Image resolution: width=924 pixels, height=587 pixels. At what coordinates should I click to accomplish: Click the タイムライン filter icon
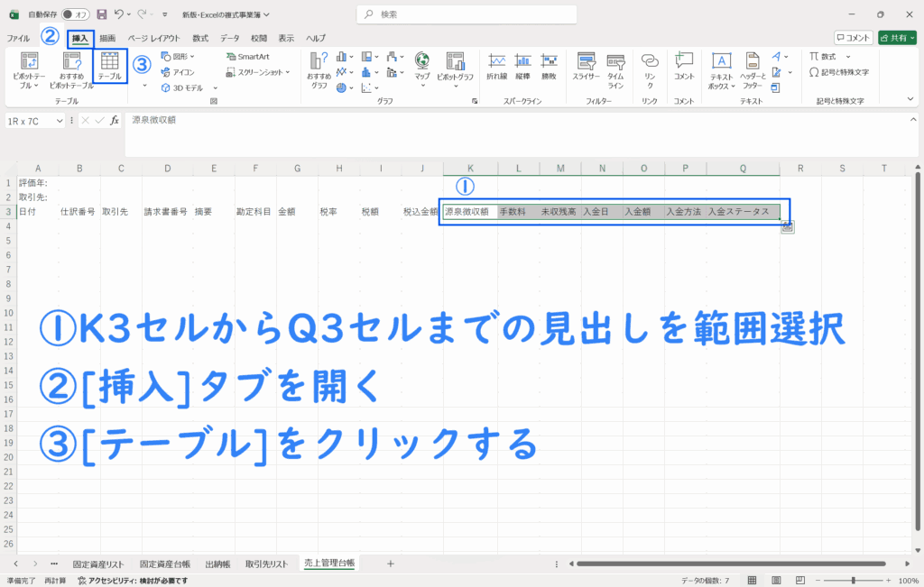point(615,67)
